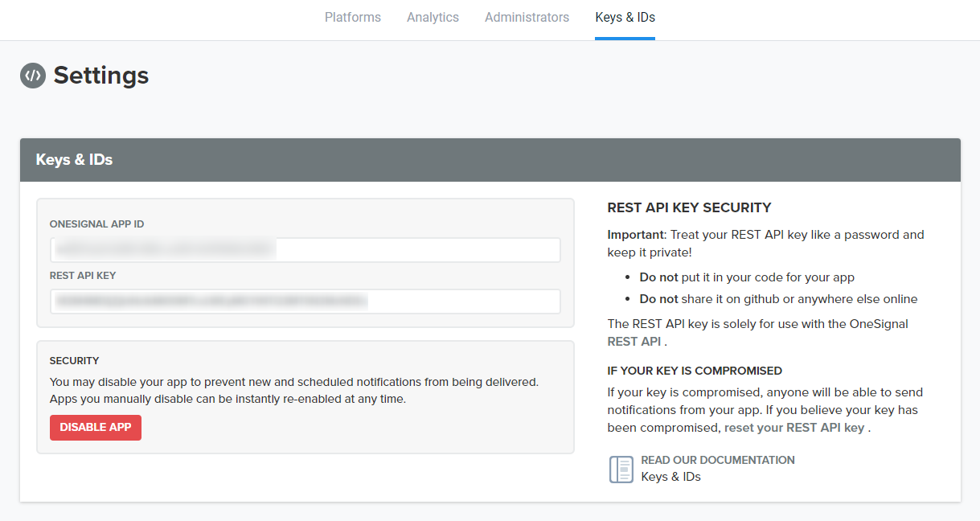The height and width of the screenshot is (521, 980).
Task: Open the Keys & IDs documentation link
Action: pos(670,477)
